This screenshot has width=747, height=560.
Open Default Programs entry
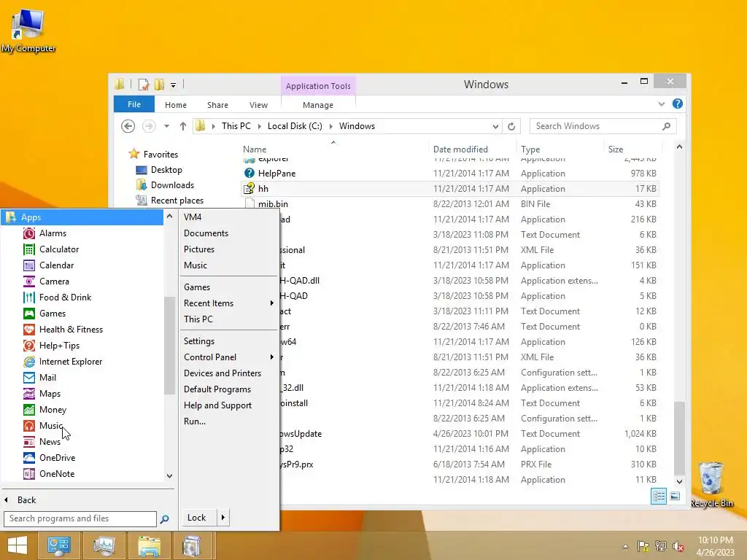click(x=217, y=389)
